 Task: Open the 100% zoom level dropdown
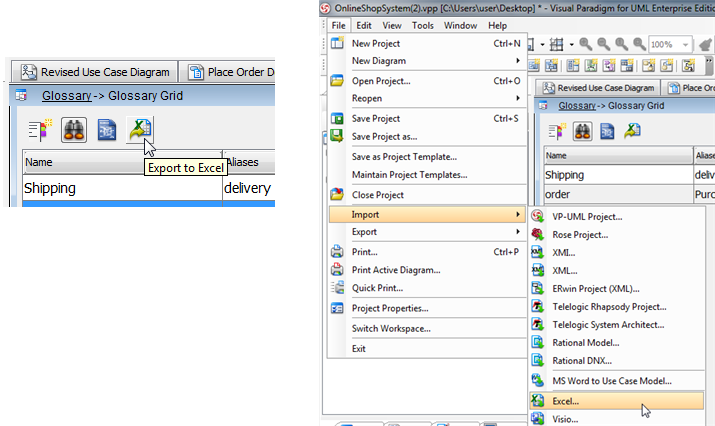click(x=685, y=45)
